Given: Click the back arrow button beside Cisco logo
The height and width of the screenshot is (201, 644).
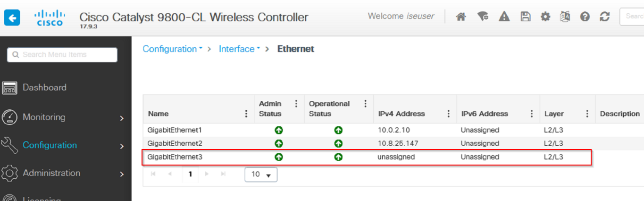Looking at the screenshot, I should (12, 18).
